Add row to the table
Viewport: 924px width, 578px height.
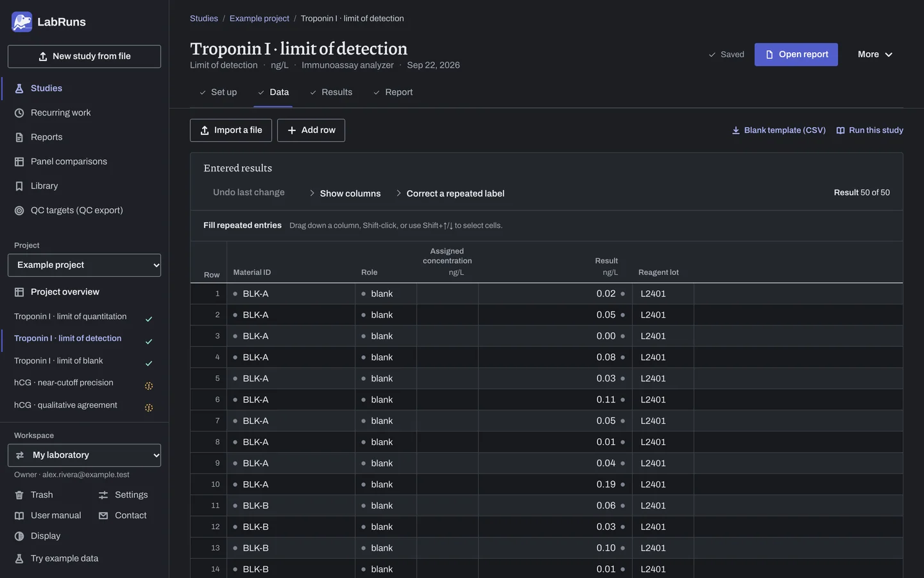pos(311,130)
